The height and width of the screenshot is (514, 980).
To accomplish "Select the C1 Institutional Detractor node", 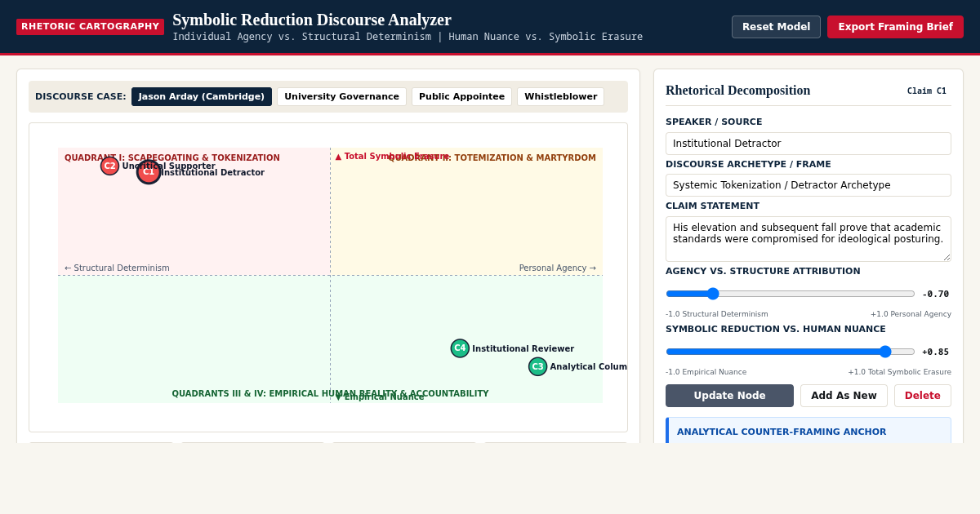I will point(149,172).
